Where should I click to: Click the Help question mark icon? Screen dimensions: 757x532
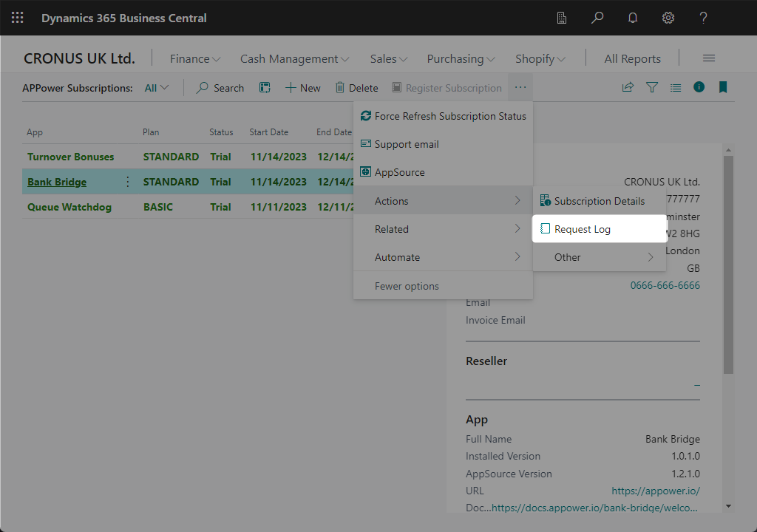tap(704, 18)
